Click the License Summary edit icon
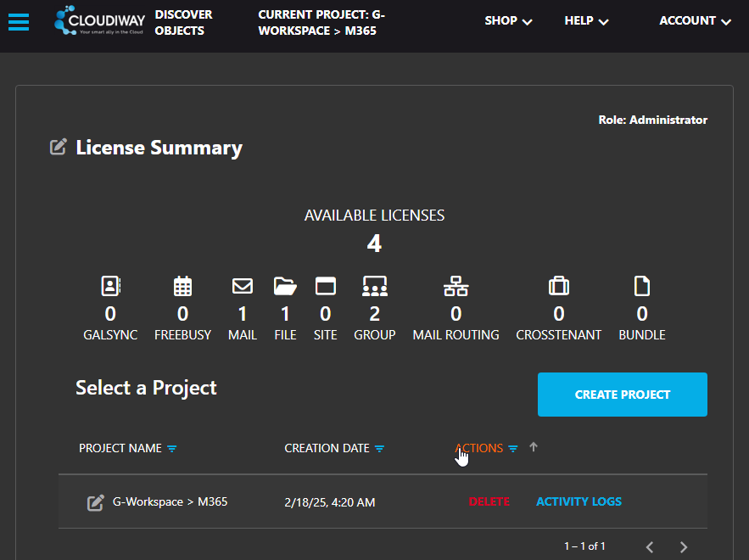This screenshot has height=560, width=749. (x=58, y=147)
